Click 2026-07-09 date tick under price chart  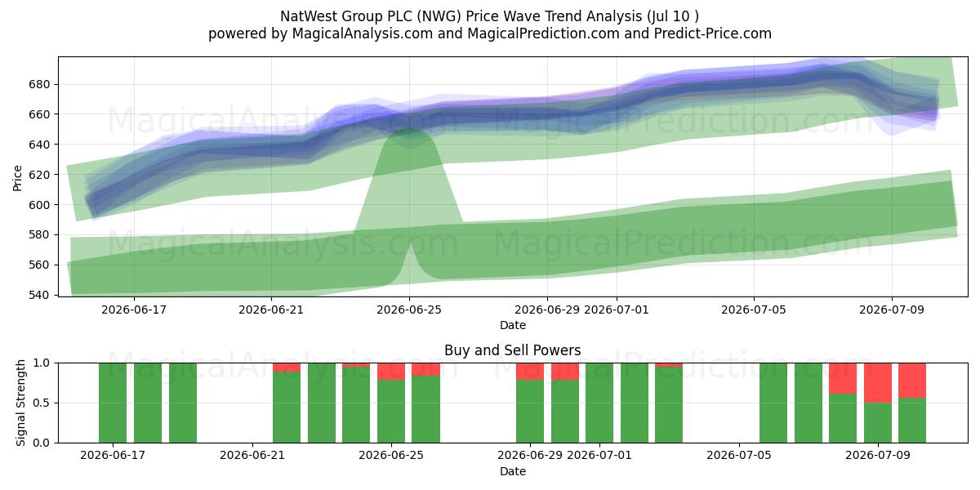(892, 310)
